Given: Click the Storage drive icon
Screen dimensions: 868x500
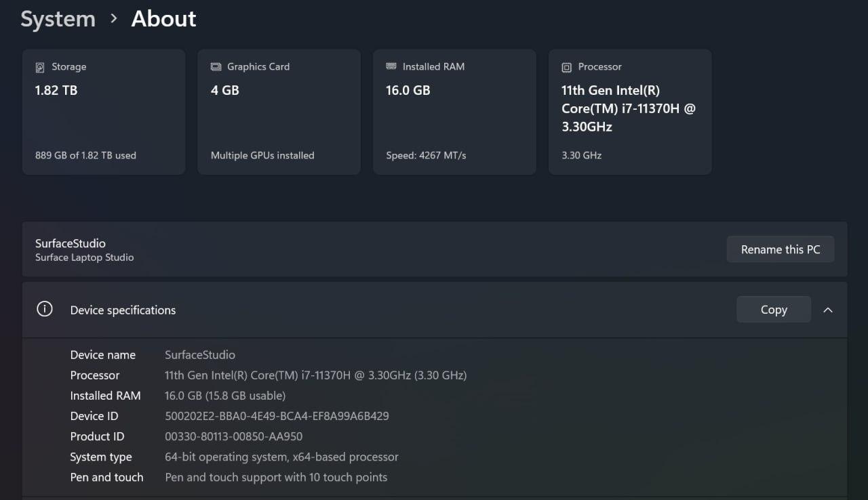Looking at the screenshot, I should (40, 67).
